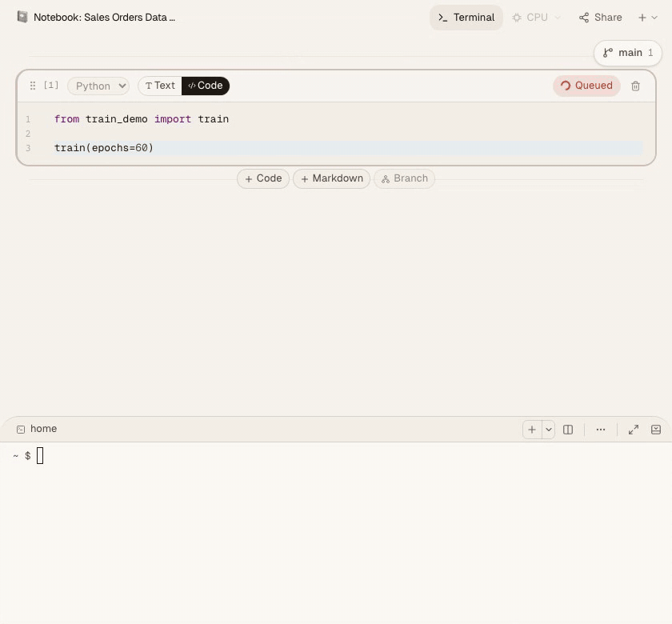Collapse the terminal panel icon

[656, 430]
